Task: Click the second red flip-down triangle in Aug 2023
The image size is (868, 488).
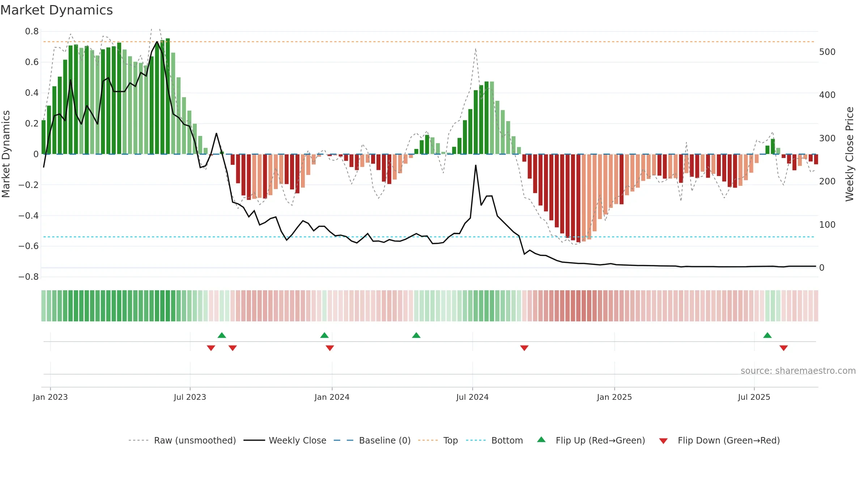Action: 233,348
